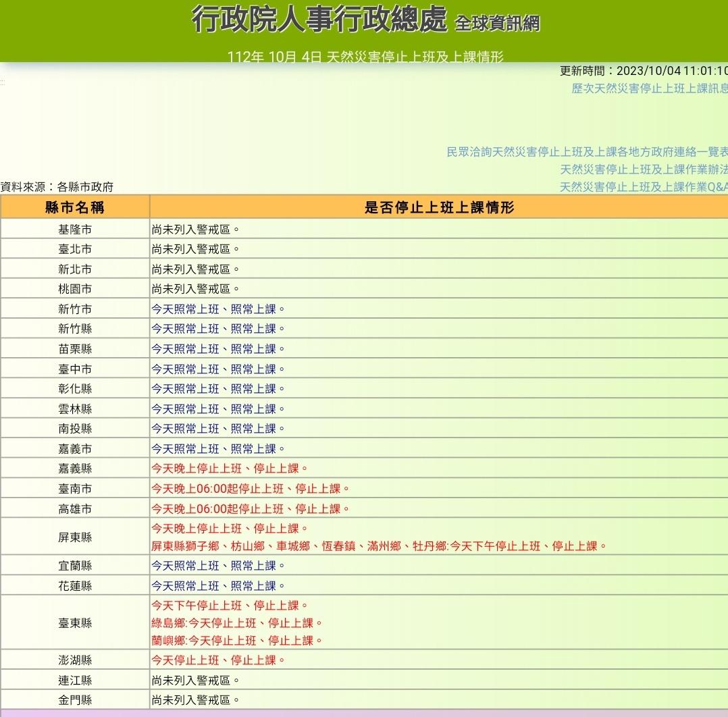Open the 天然災害停止上班及上課作業辦法 link
Screen dimensions: 728x717
point(644,169)
